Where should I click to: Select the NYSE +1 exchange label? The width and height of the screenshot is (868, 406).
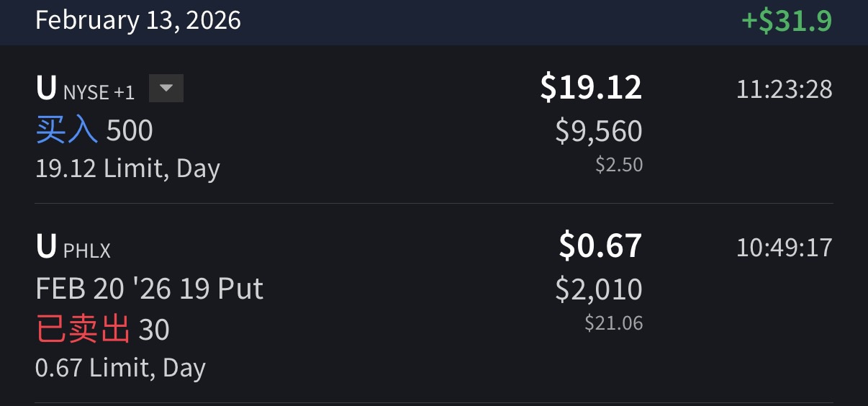tap(99, 92)
